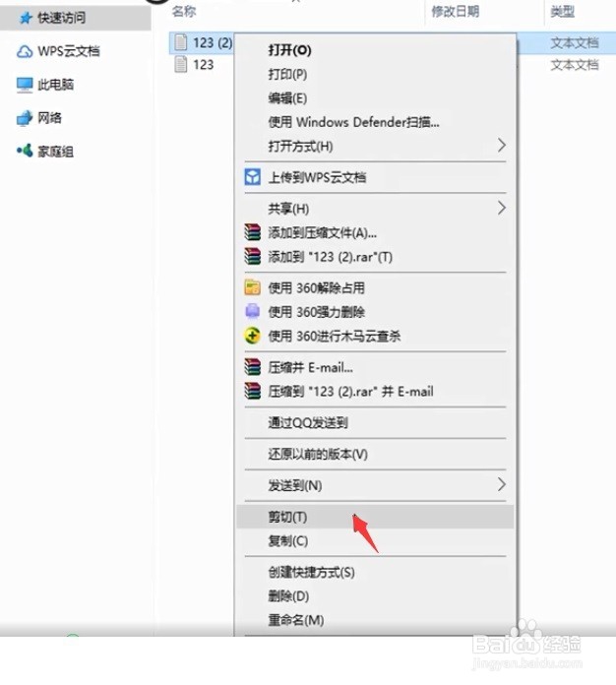Click the WPS cloud upload cube icon
Viewport: 616px width, 685px height.
coord(253,177)
